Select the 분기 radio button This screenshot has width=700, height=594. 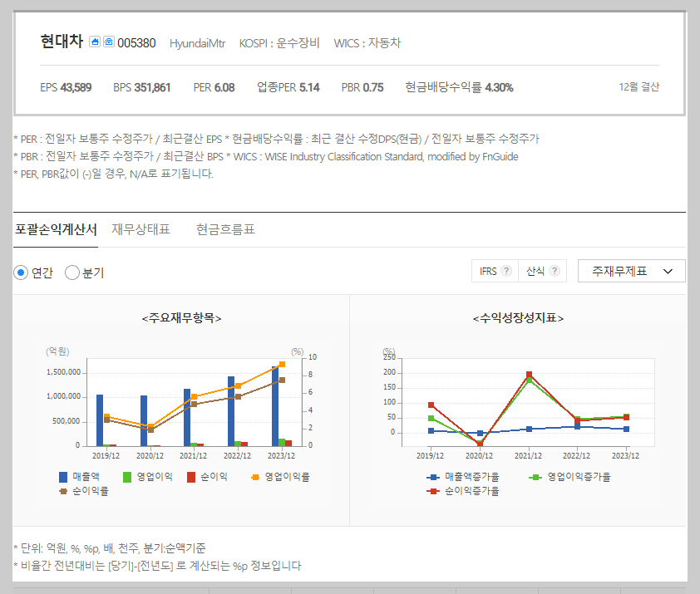click(72, 272)
